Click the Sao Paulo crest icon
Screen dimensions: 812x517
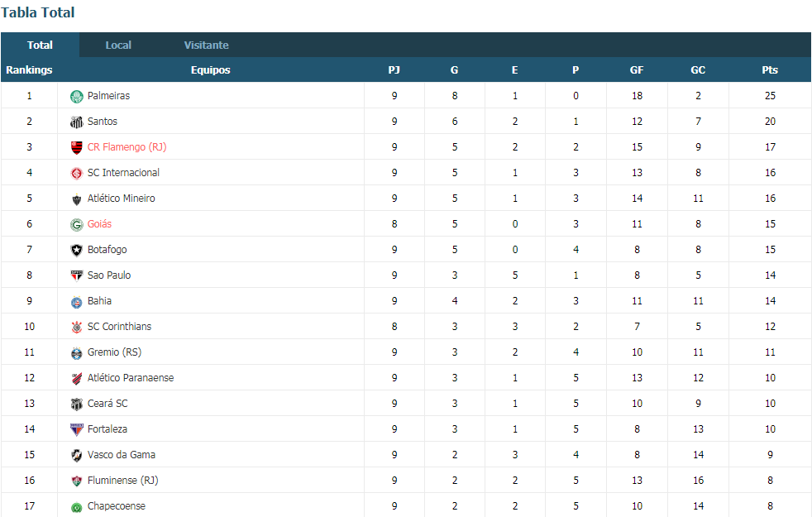[x=77, y=276]
